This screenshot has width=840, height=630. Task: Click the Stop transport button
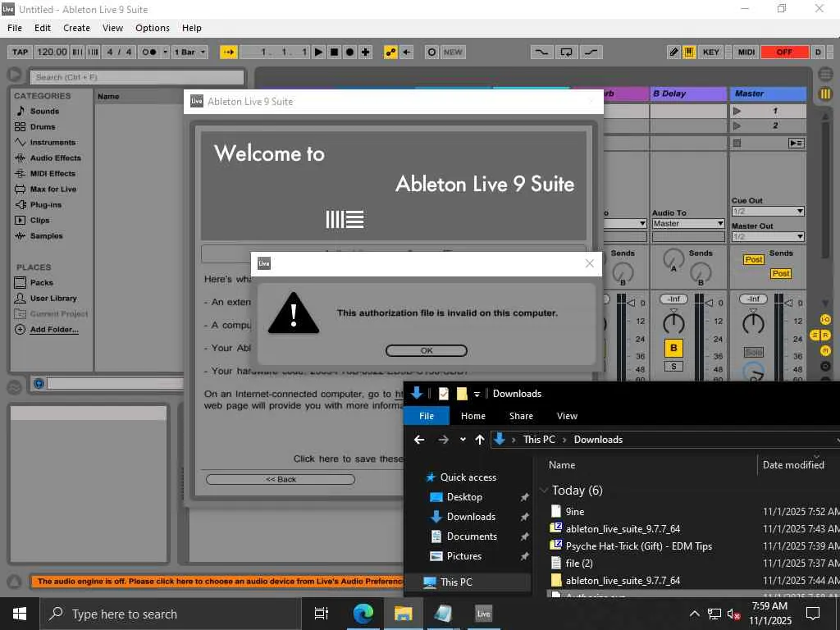coord(335,52)
